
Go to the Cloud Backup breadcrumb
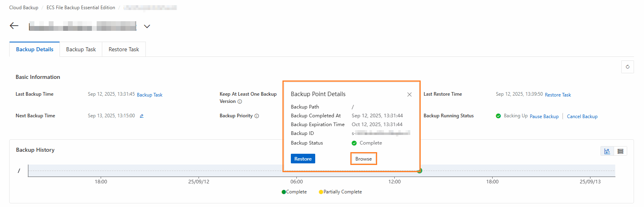24,8
